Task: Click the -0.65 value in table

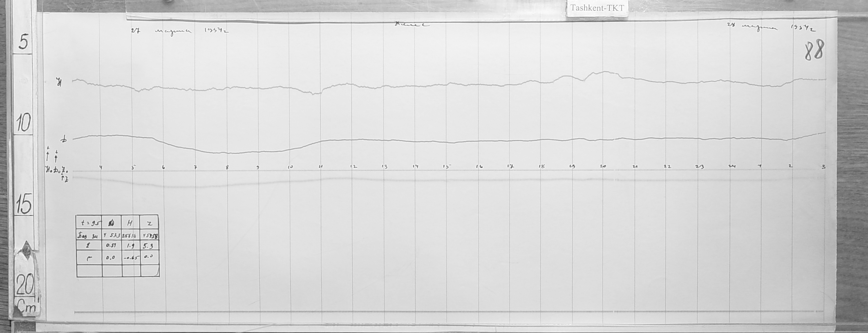Action: [x=131, y=258]
